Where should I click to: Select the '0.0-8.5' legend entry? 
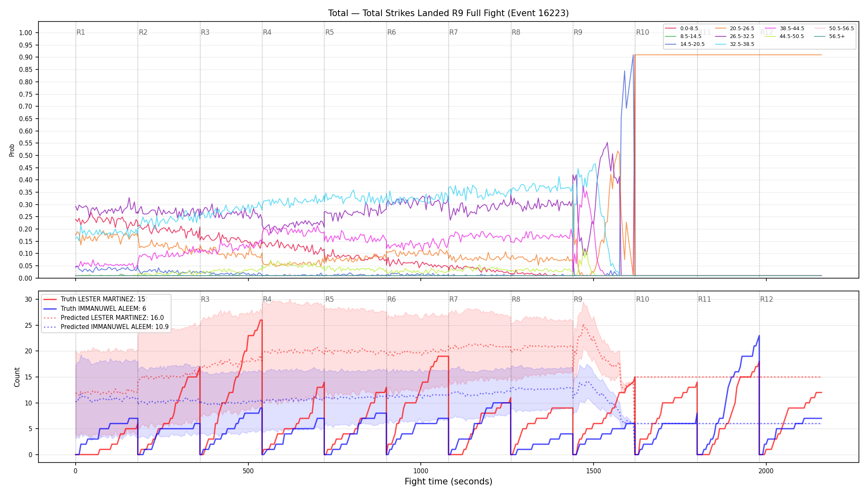(x=682, y=29)
